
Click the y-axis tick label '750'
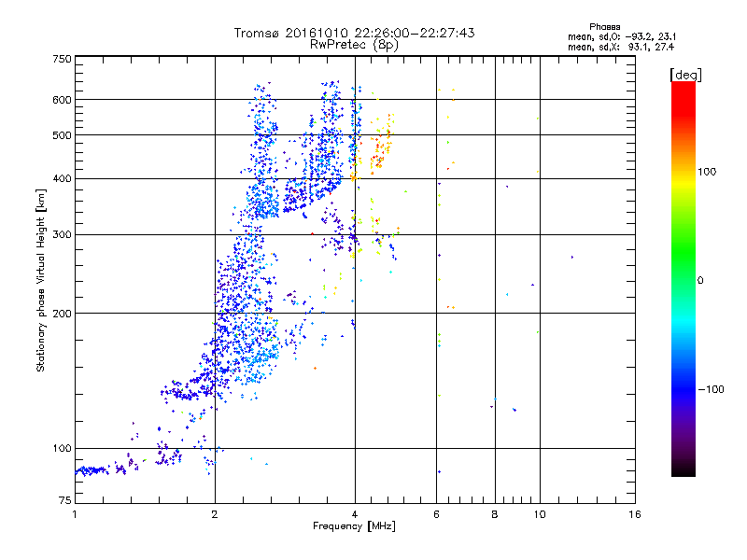pyautogui.click(x=62, y=59)
